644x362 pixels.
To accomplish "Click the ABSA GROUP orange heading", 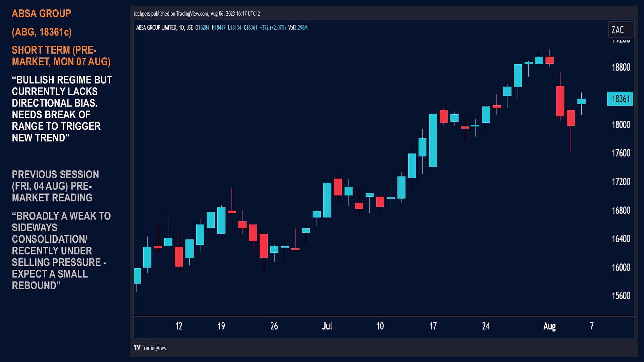I will coord(41,13).
